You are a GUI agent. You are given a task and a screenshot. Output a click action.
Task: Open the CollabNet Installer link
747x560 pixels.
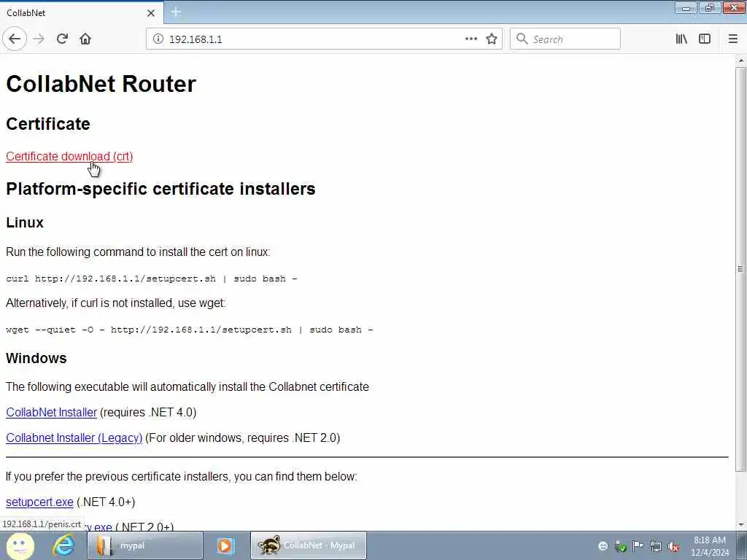pos(52,413)
